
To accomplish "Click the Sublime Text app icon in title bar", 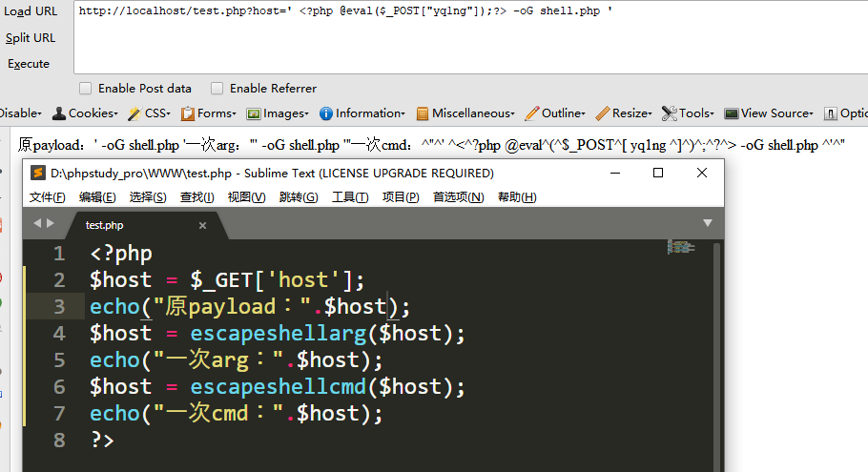I will click(37, 173).
